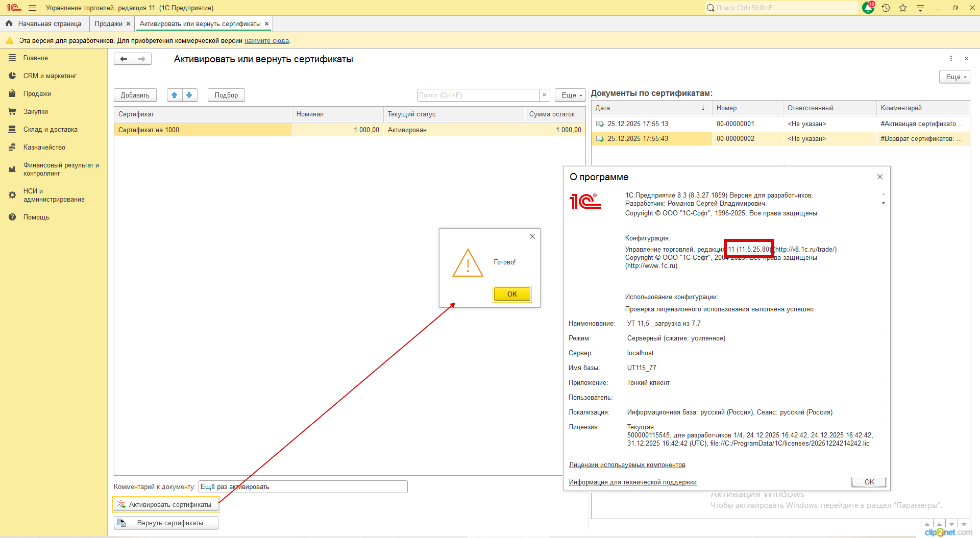Sort by the Дата column header
980x538 pixels.
(651, 108)
